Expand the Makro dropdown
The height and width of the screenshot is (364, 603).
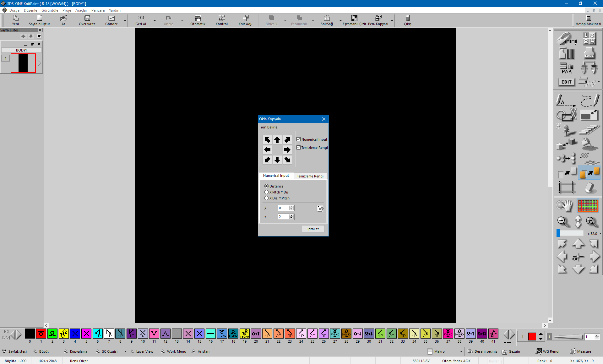tap(461, 351)
